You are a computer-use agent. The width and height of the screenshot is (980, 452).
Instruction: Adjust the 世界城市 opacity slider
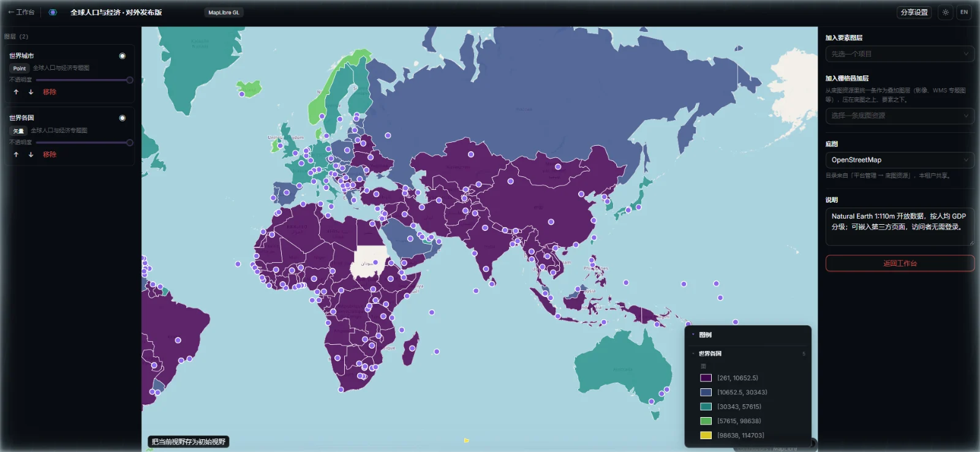coord(84,80)
